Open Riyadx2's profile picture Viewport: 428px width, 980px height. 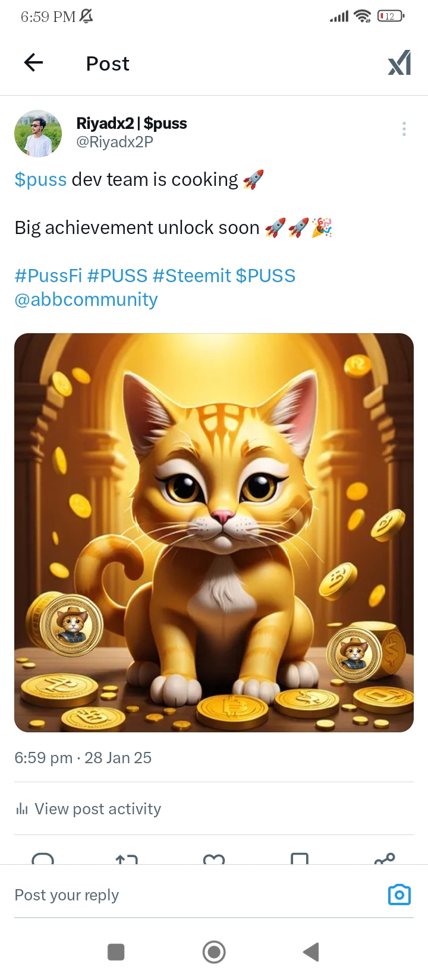38,134
